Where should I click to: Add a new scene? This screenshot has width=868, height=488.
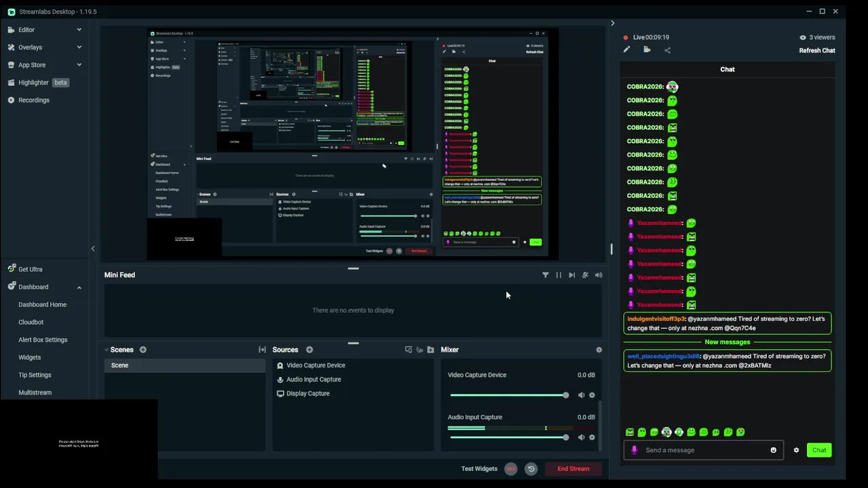click(x=143, y=350)
